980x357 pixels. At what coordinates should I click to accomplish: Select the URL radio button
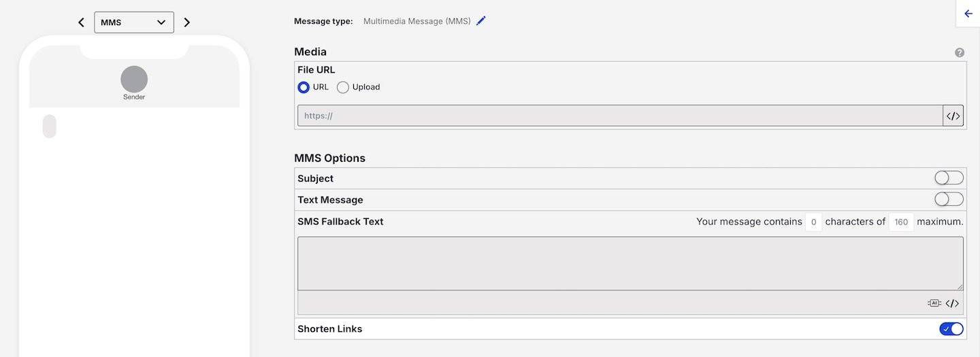pos(304,87)
